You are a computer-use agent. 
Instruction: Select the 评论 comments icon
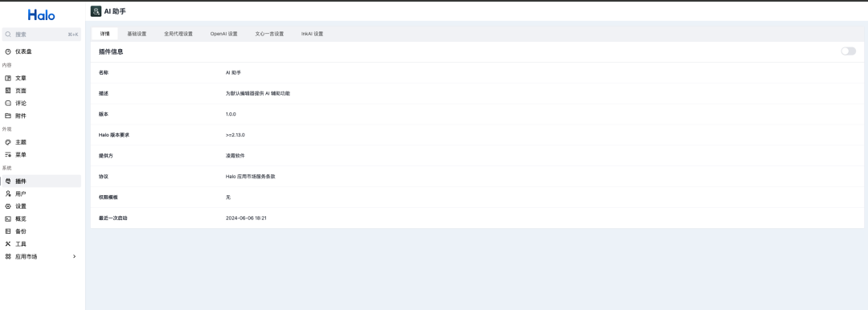point(8,104)
